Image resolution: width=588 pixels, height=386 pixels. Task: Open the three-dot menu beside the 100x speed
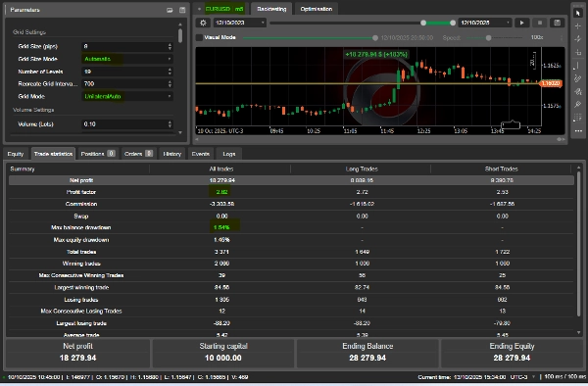(x=562, y=38)
